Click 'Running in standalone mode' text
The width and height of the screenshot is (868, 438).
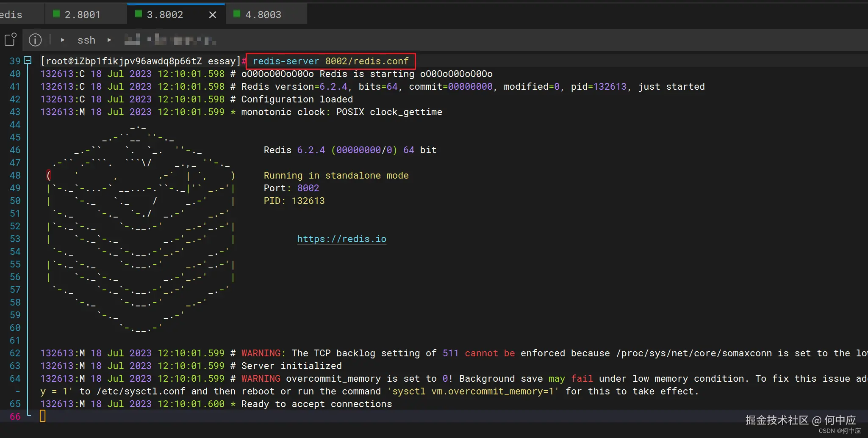click(336, 176)
